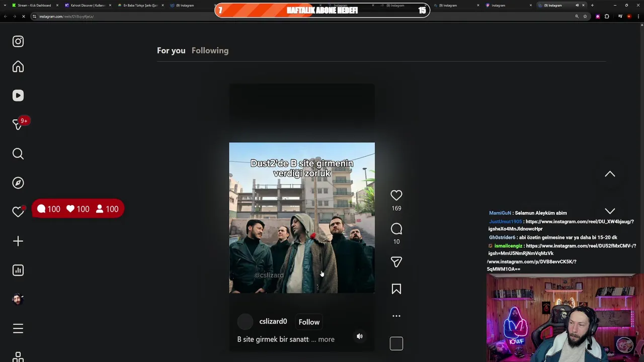
Task: Toggle the reel audio speaker
Action: pos(360,336)
